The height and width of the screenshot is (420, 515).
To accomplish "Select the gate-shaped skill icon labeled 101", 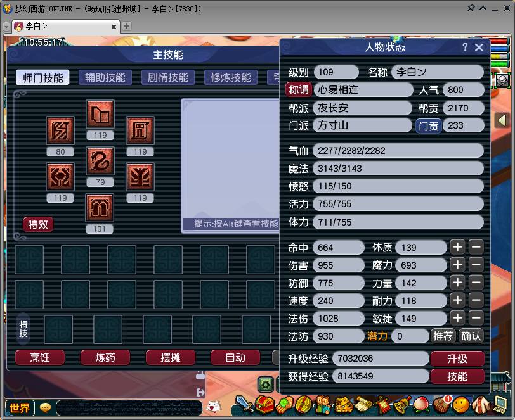I will point(100,208).
